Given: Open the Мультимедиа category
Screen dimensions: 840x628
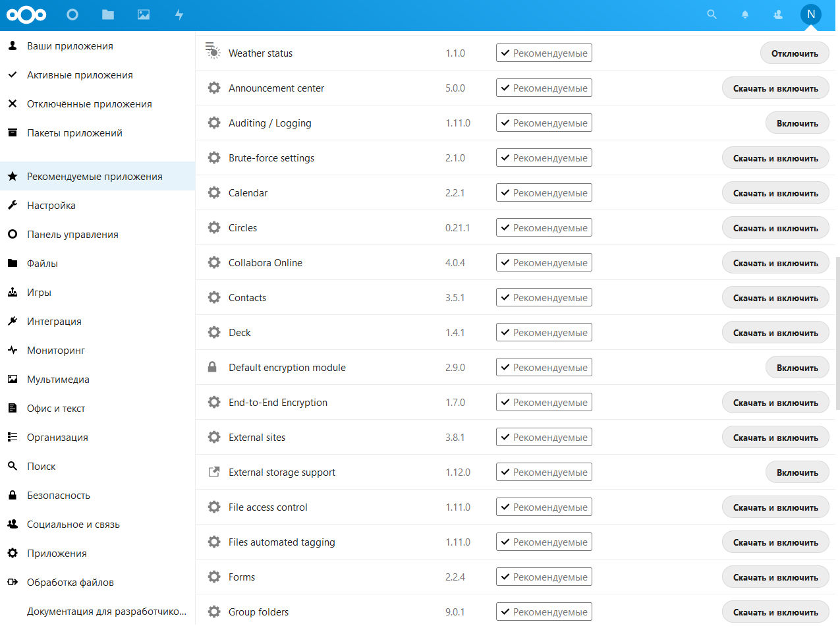Looking at the screenshot, I should pyautogui.click(x=98, y=380).
